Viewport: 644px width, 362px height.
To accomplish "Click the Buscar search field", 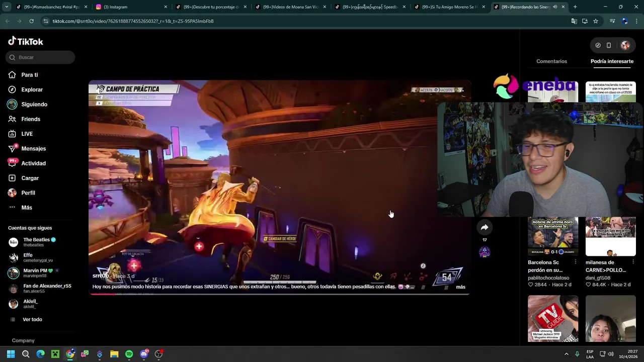I will coord(41,57).
